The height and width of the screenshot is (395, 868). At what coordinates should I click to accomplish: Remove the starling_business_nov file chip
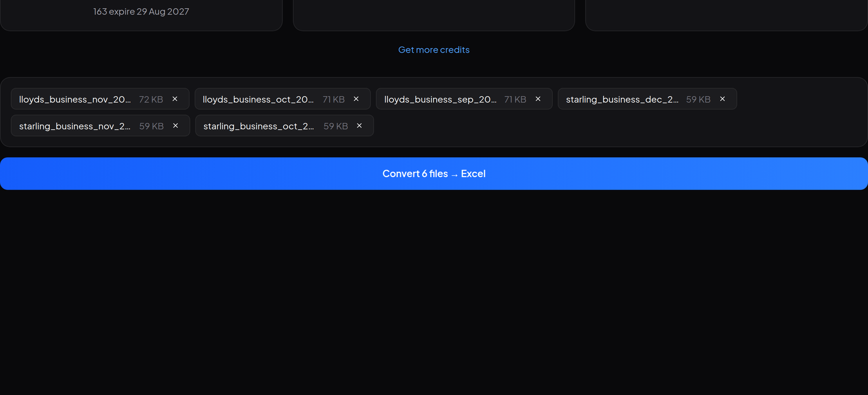(175, 126)
